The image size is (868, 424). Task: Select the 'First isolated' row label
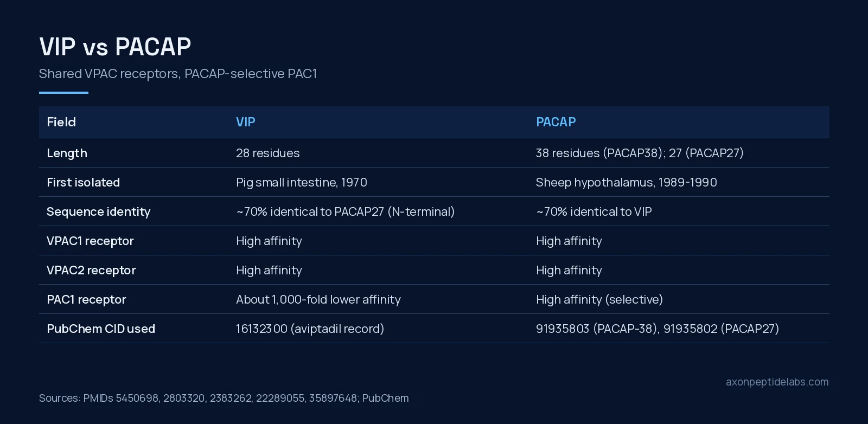(83, 183)
